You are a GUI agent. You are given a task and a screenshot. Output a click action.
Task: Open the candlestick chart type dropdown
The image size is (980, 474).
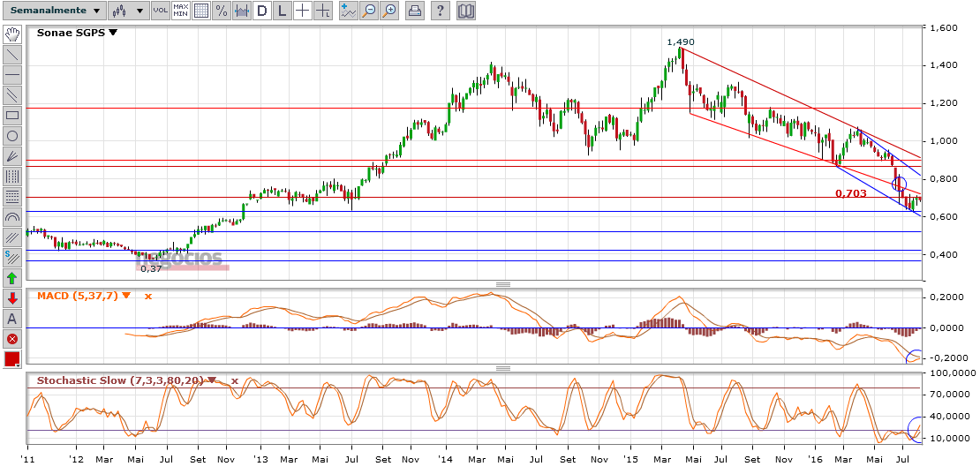(x=128, y=11)
